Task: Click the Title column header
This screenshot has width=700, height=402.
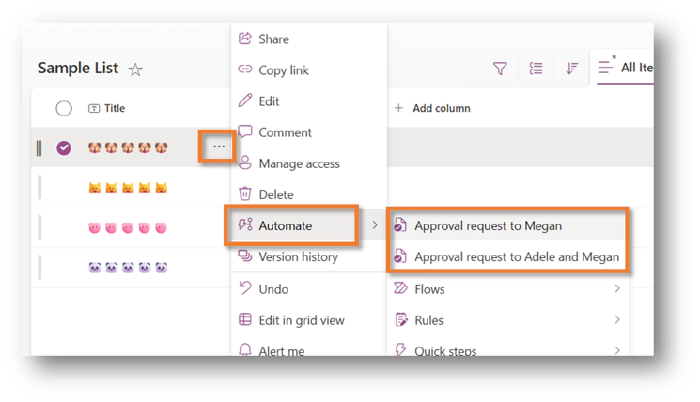Action: click(113, 108)
